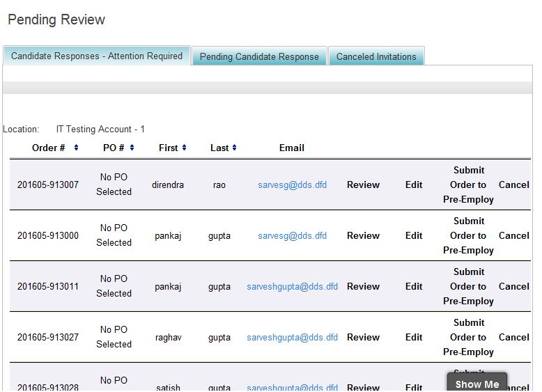Edit order 201605-913000
The width and height of the screenshot is (542, 392).
pos(414,235)
